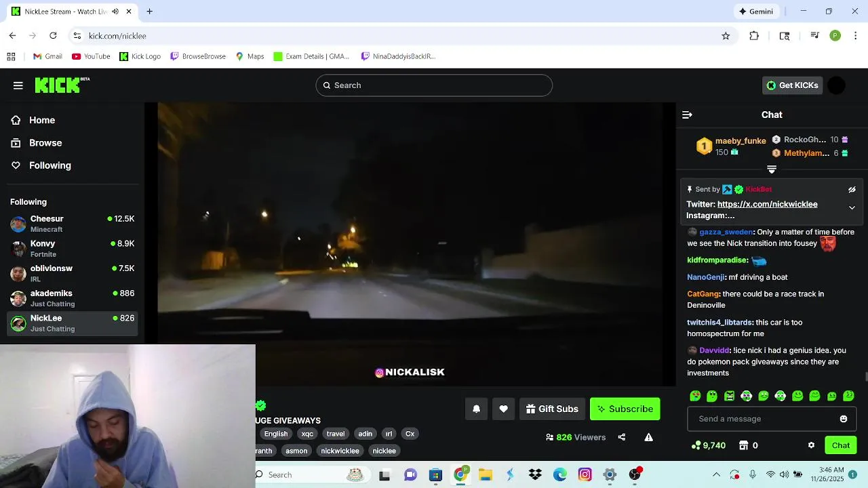Screen dimensions: 868x488
Task: Click the first quick emote in the chat emote row
Action: coord(695,396)
